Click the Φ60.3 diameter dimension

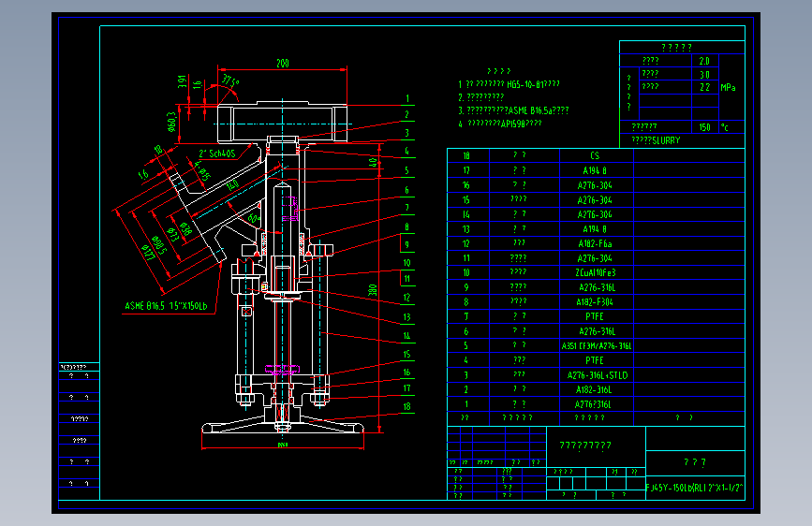click(171, 123)
